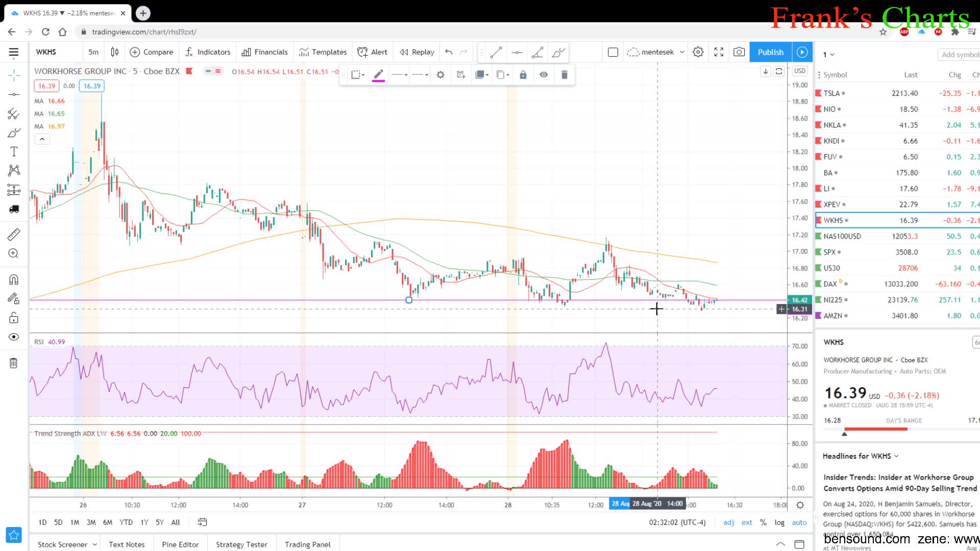Open the prediction and measurement tools

point(14,190)
